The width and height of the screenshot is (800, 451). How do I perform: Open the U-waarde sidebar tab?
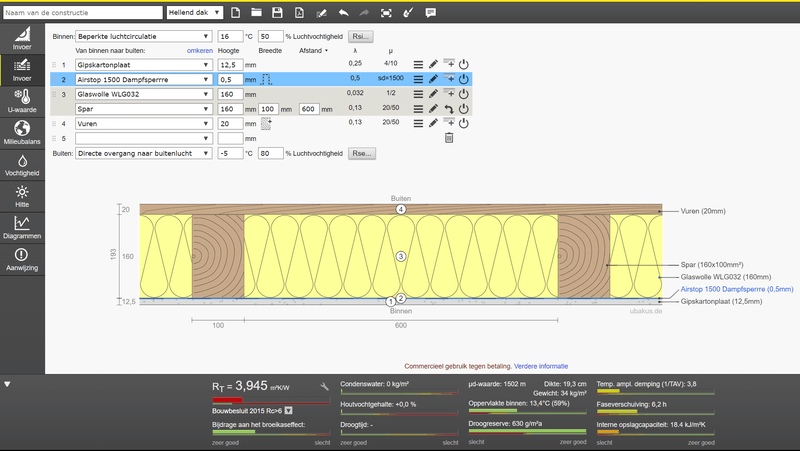(x=22, y=101)
